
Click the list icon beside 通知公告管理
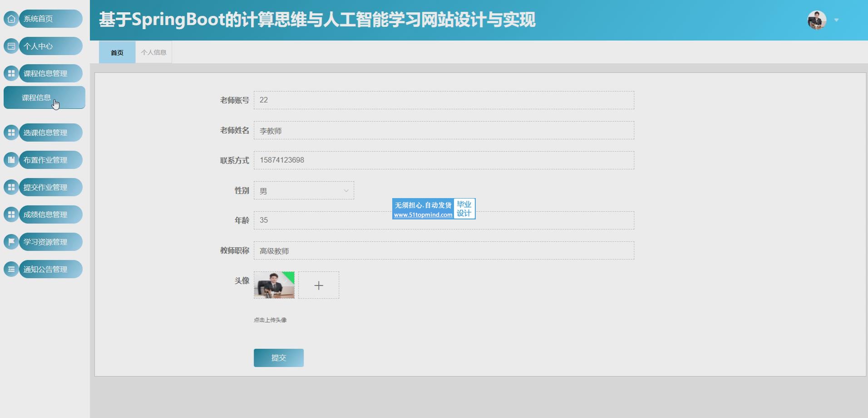click(11, 269)
